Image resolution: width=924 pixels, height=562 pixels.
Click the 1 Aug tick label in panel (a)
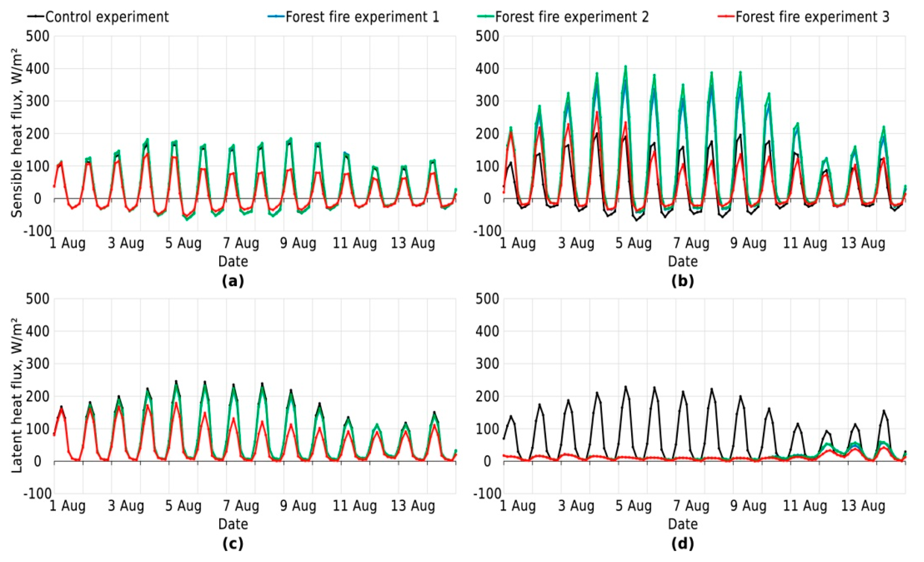(68, 243)
